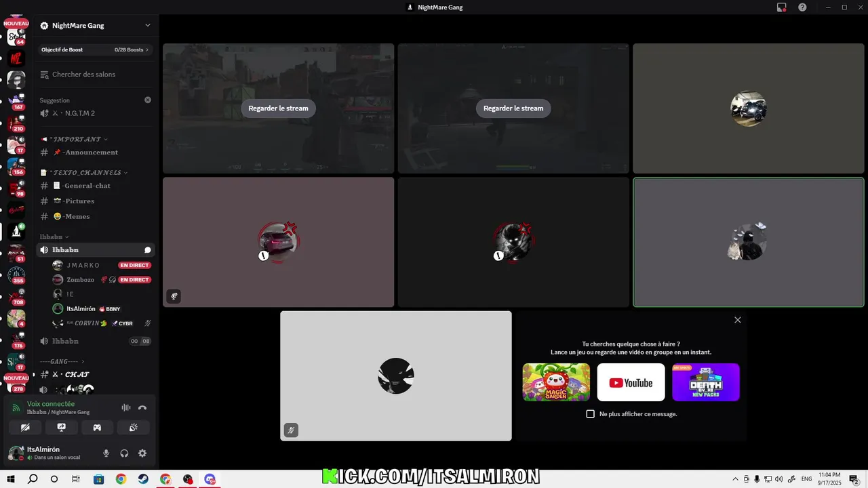Open ItsAlmirón user panel avatar
The height and width of the screenshot is (488, 868).
pos(16,453)
